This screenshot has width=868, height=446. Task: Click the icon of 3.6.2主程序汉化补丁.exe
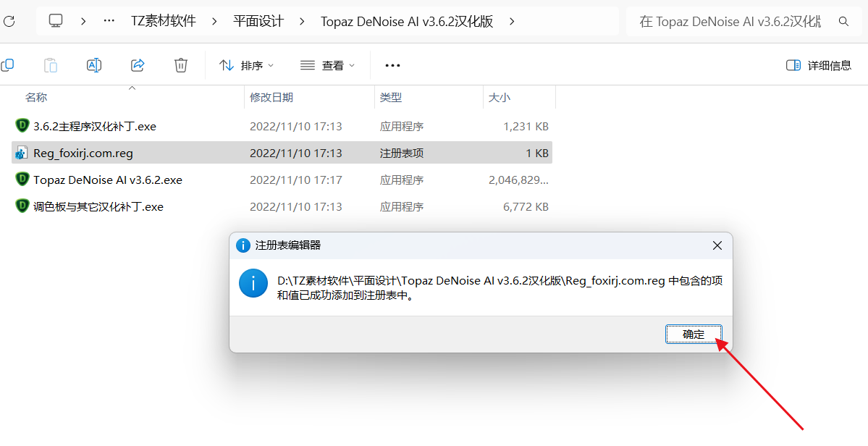click(22, 125)
